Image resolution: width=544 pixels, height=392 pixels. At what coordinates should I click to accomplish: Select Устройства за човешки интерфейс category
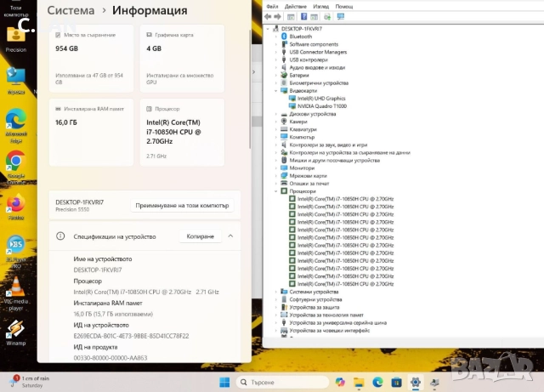pyautogui.click(x=330, y=330)
